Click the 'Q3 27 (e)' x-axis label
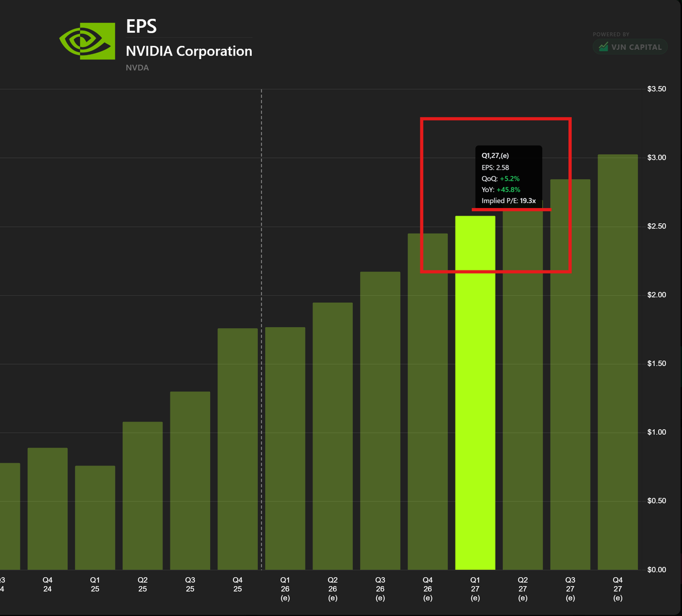The image size is (682, 616). click(570, 589)
